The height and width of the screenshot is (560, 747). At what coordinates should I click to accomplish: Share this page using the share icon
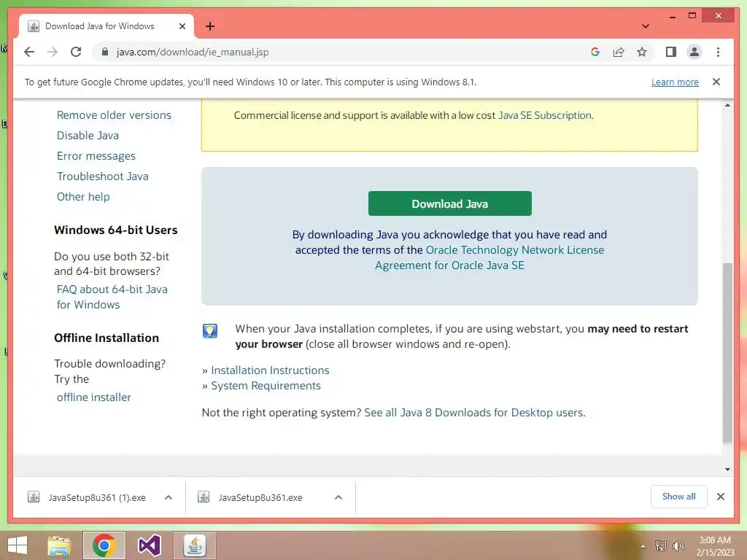pos(619,52)
